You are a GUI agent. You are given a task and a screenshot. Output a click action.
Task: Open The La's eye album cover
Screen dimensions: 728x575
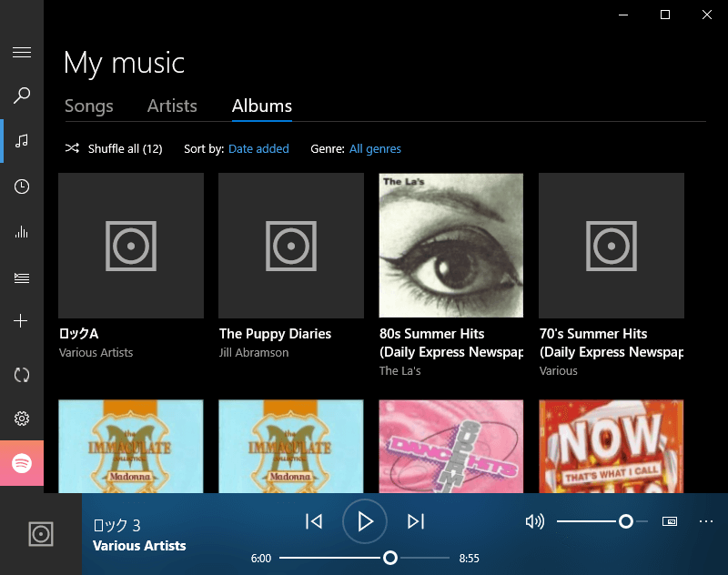tap(451, 246)
